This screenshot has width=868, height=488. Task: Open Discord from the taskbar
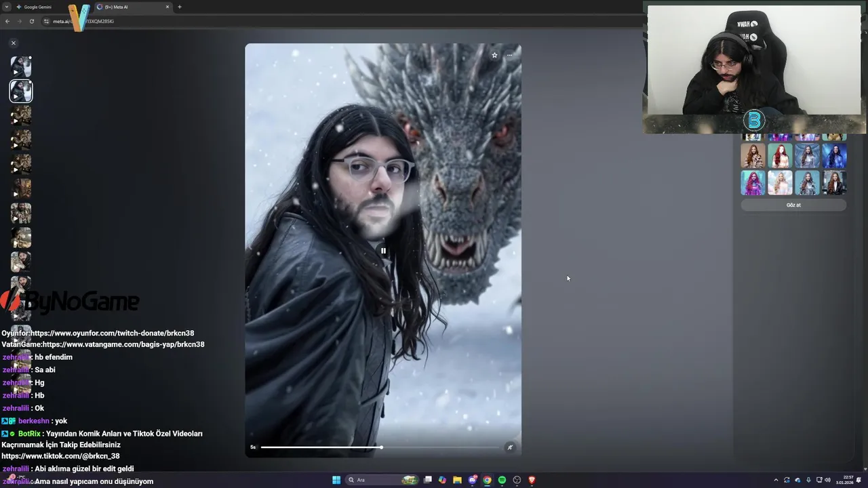coord(472,480)
